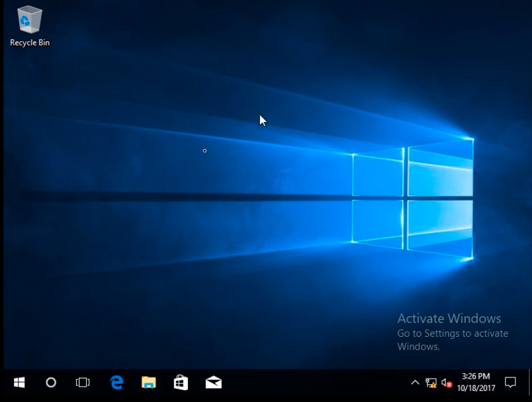Click the 3:26 PM clock time

click(x=475, y=376)
